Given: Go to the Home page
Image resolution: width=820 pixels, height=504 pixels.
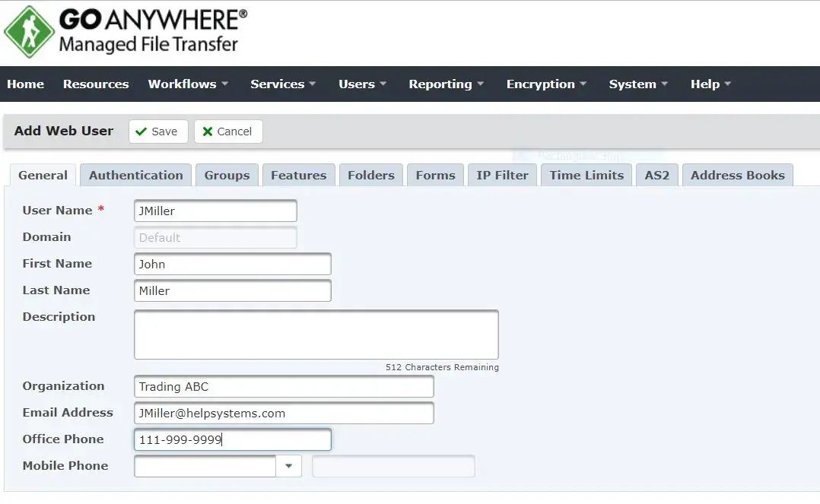Looking at the screenshot, I should click(26, 84).
